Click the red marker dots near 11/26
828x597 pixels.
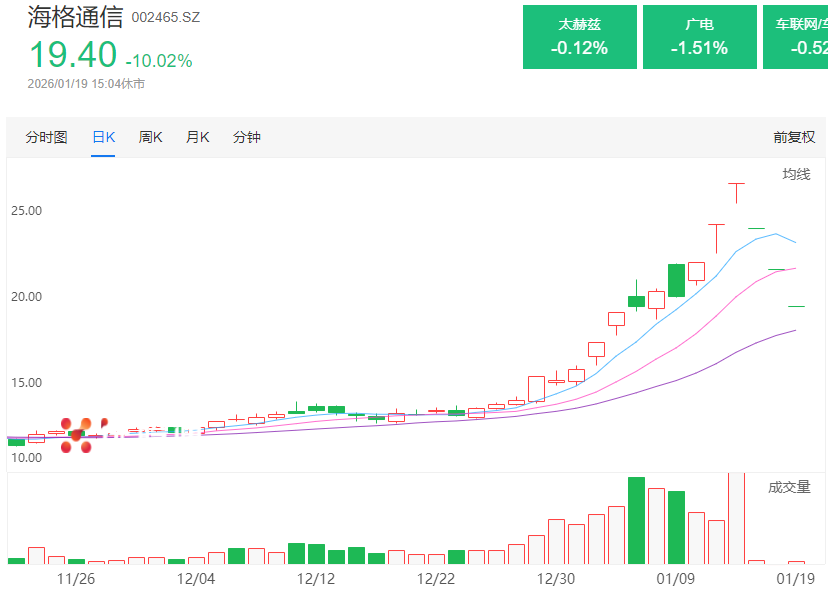pos(77,435)
